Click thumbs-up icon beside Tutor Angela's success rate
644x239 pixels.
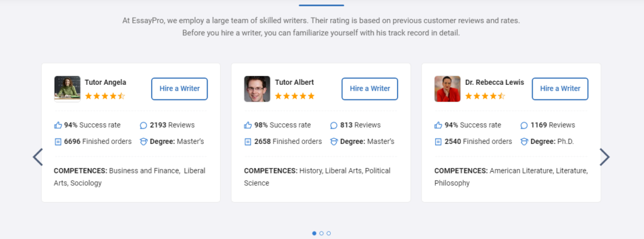click(x=58, y=125)
